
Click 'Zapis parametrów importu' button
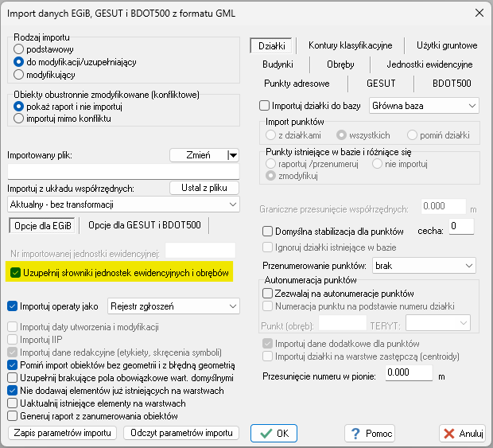click(x=64, y=433)
